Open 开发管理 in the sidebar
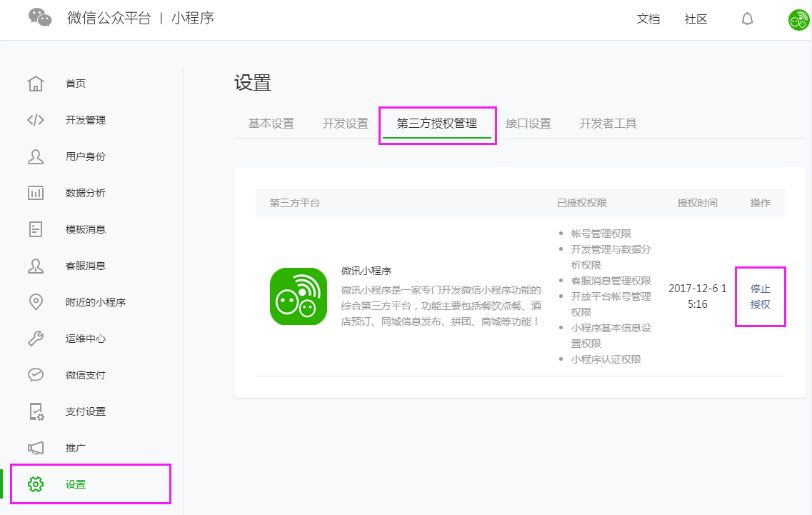This screenshot has width=812, height=515. pyautogui.click(x=86, y=120)
